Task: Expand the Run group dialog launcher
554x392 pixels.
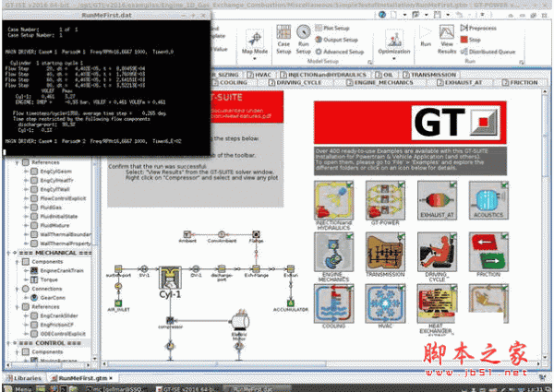Action: 521,63
